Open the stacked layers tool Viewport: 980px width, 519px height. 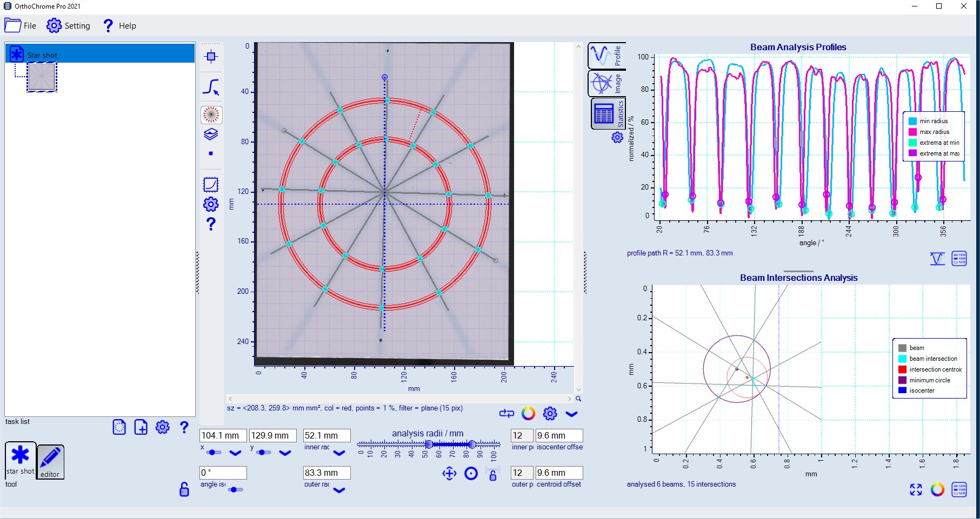tap(211, 134)
